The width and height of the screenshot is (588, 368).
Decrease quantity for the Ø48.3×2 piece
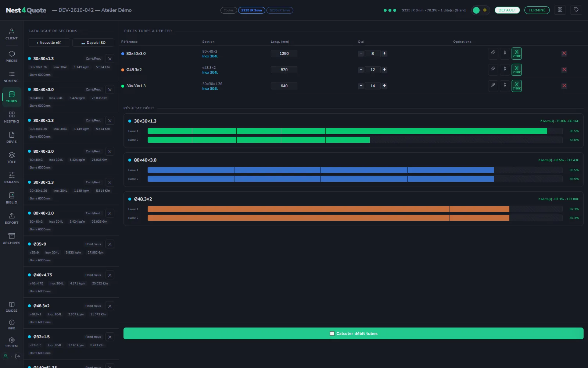361,70
